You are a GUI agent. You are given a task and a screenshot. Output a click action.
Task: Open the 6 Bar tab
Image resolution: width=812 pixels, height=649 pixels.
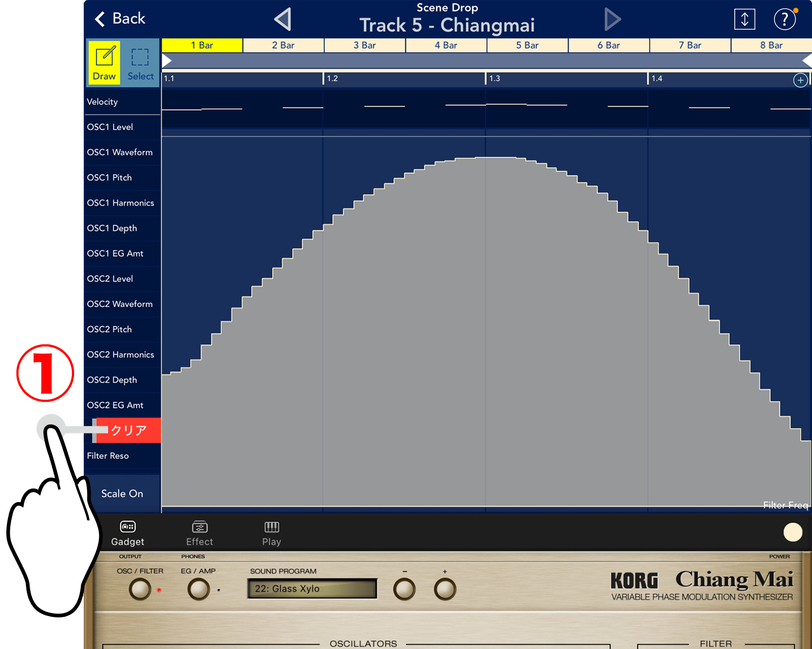click(609, 45)
